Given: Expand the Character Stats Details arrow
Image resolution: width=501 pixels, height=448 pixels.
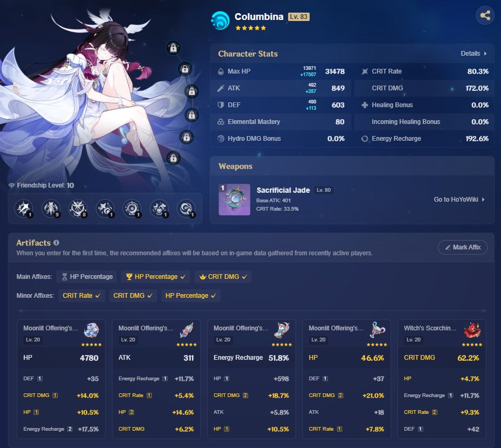Looking at the screenshot, I should [485, 54].
